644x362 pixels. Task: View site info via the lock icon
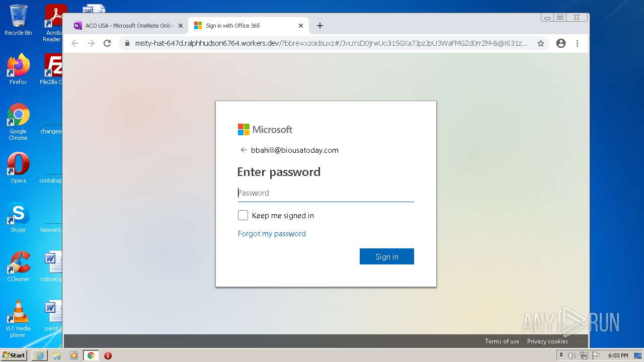pyautogui.click(x=127, y=43)
